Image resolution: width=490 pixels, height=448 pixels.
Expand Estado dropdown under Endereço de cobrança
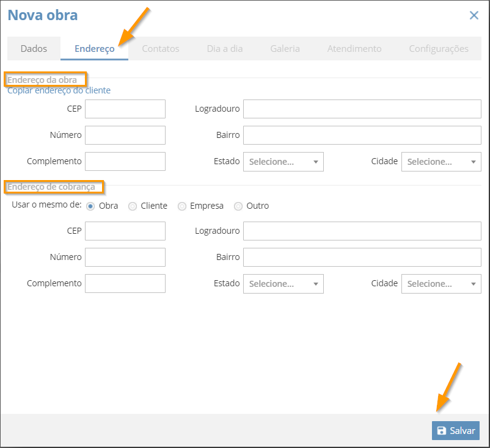point(283,284)
